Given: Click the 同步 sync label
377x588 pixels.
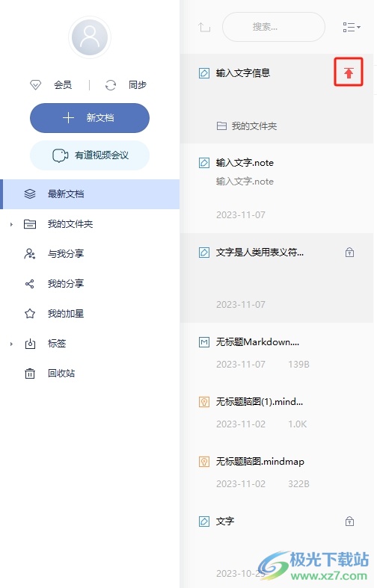Looking at the screenshot, I should tap(138, 85).
